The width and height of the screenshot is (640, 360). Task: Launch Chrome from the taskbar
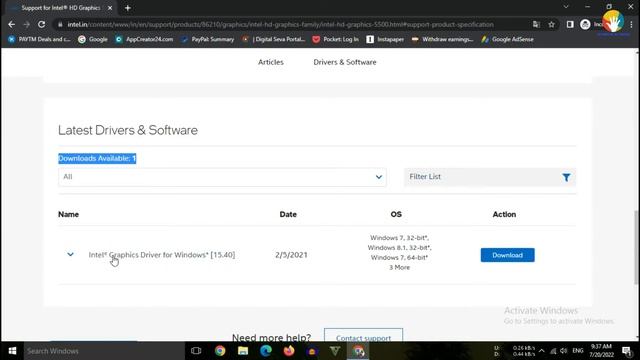(x=220, y=351)
